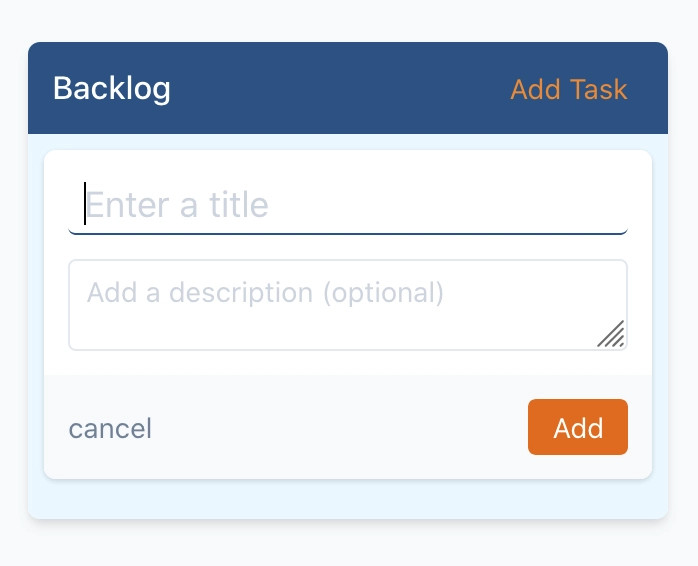Click the diagonal grip on description box
This screenshot has width=698, height=566.
coord(612,334)
